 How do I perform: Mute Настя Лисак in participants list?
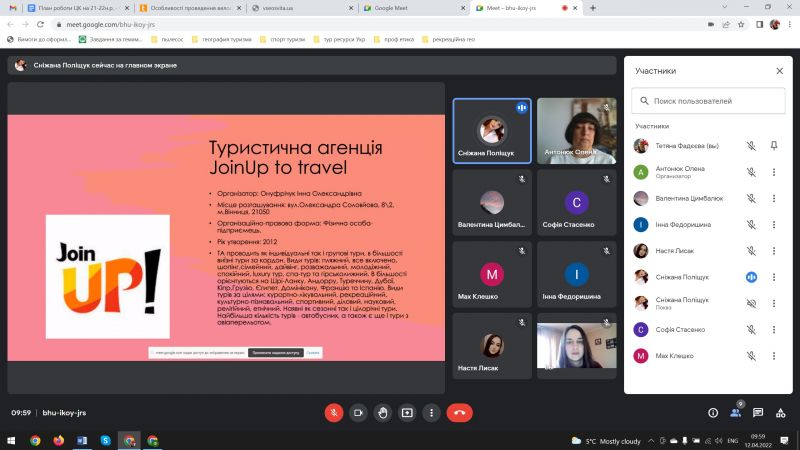pos(751,251)
